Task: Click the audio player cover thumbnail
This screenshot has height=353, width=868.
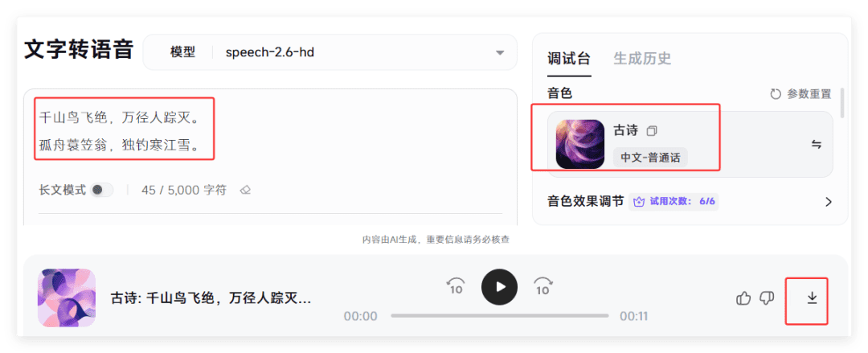Action: tap(67, 298)
